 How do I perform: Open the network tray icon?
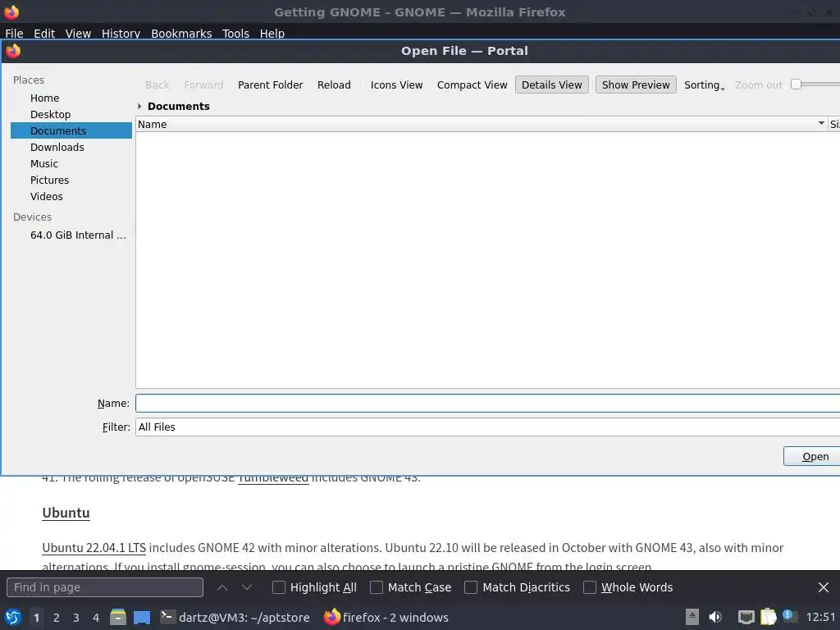[x=746, y=617]
